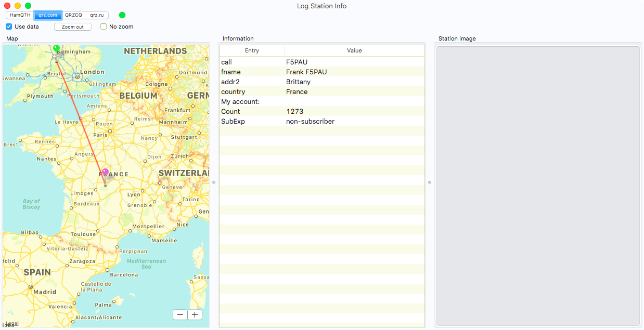Sort by the Entry column header
644x330 pixels.
tap(252, 50)
